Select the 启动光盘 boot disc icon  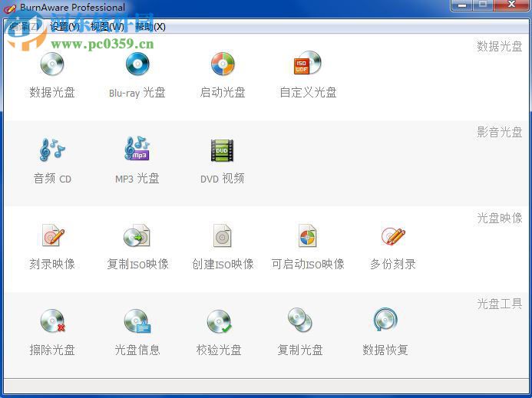223,64
